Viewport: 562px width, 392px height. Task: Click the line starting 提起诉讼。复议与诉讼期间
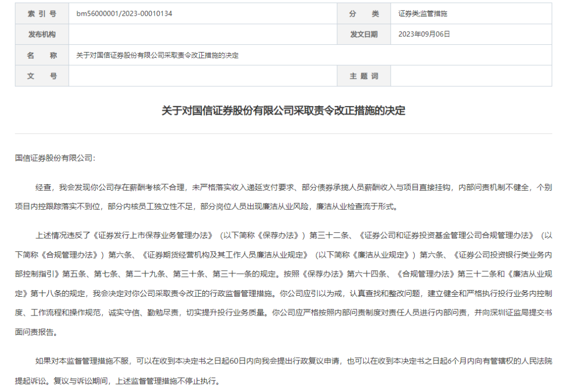tap(118, 381)
